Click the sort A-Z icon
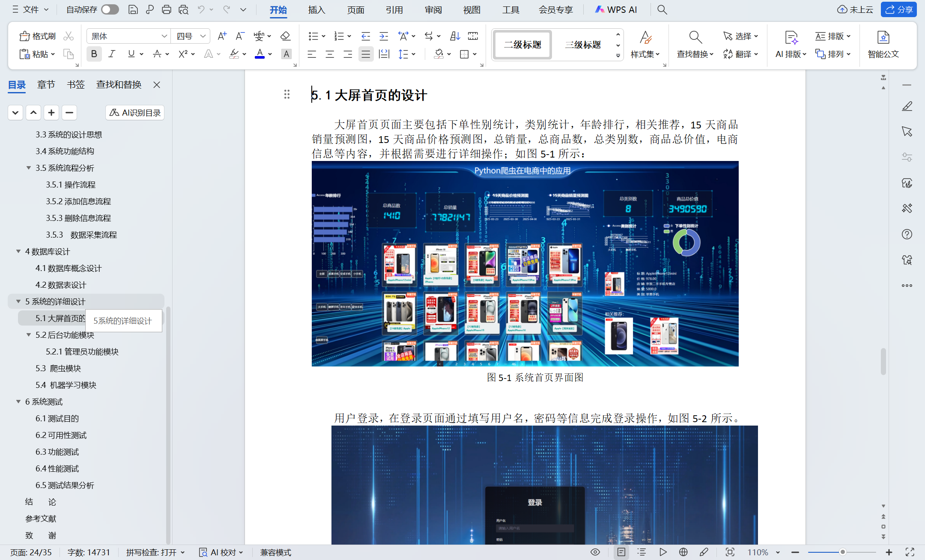The image size is (925, 560). click(x=455, y=36)
